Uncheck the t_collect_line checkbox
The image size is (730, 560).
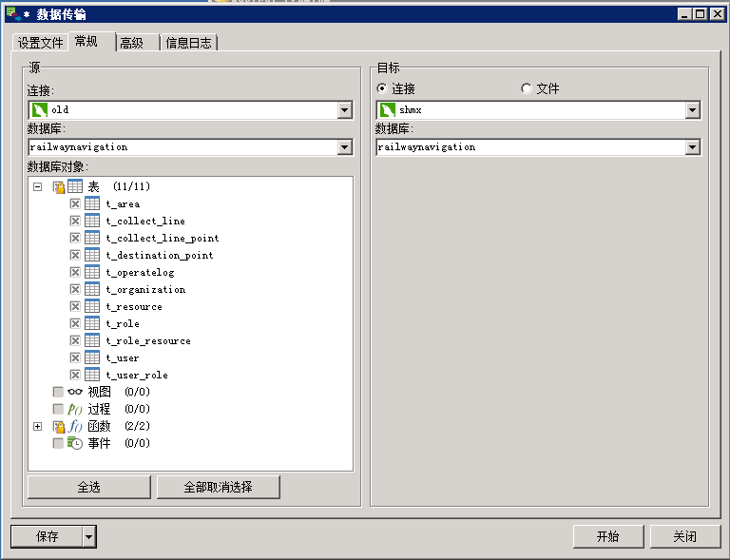click(75, 221)
